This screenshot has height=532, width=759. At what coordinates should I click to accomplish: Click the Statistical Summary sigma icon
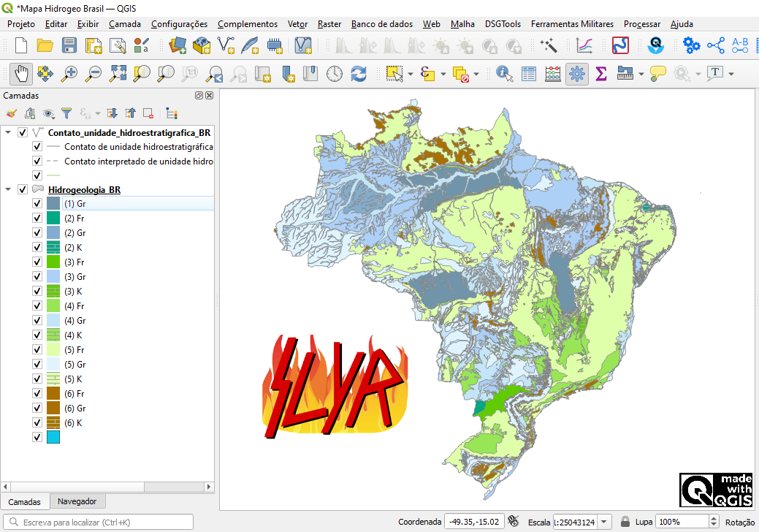coord(601,74)
